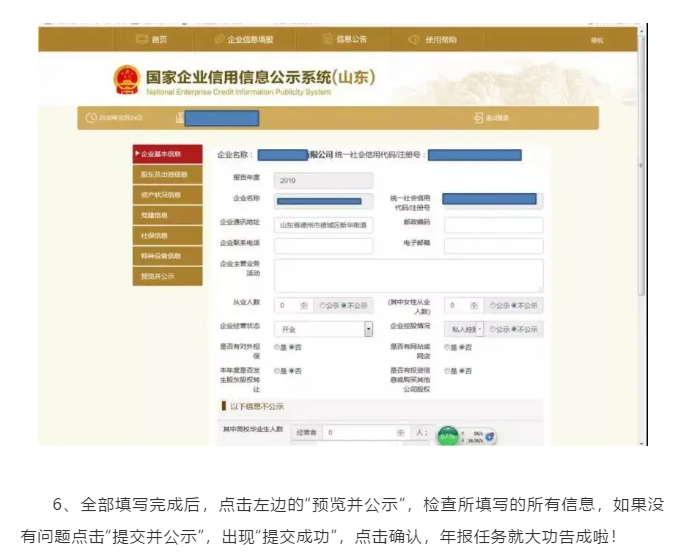Click the rightmost item in the top navigation bar
The image size is (683, 555).
[x=597, y=40]
